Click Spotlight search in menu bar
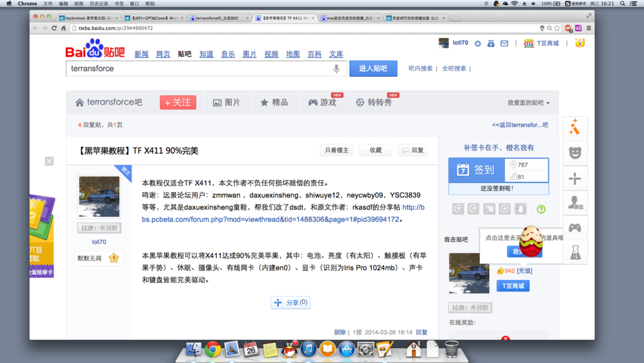Image resolution: width=644 pixels, height=363 pixels. tap(623, 4)
